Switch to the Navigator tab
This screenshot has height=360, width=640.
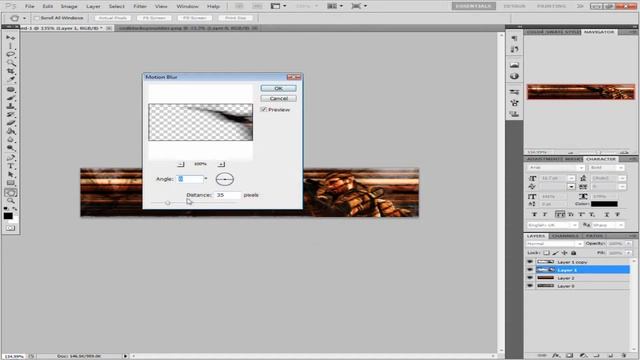pos(599,32)
